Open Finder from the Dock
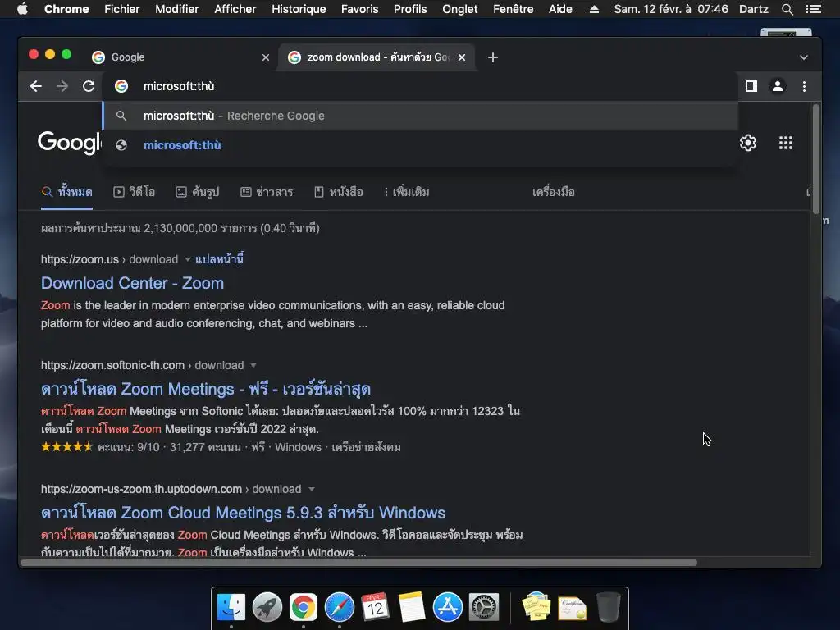This screenshot has height=630, width=840. coord(231,607)
